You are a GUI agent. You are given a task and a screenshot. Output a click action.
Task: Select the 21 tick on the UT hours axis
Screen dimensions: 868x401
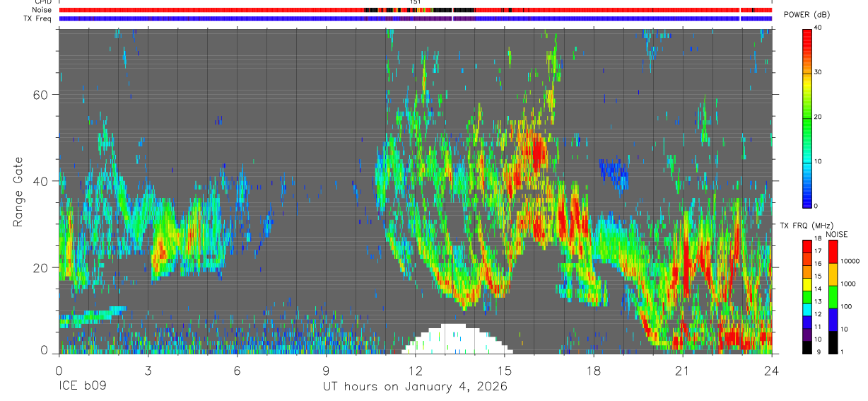683,371
